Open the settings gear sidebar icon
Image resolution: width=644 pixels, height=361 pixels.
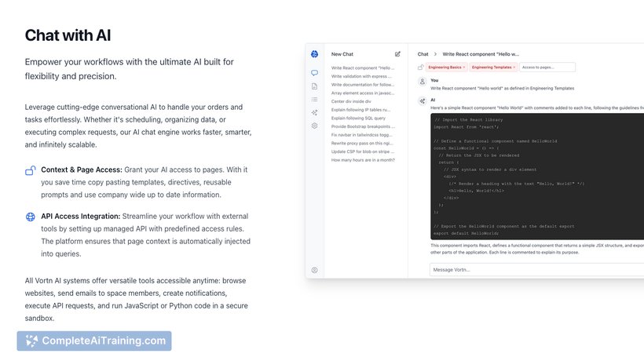click(314, 126)
